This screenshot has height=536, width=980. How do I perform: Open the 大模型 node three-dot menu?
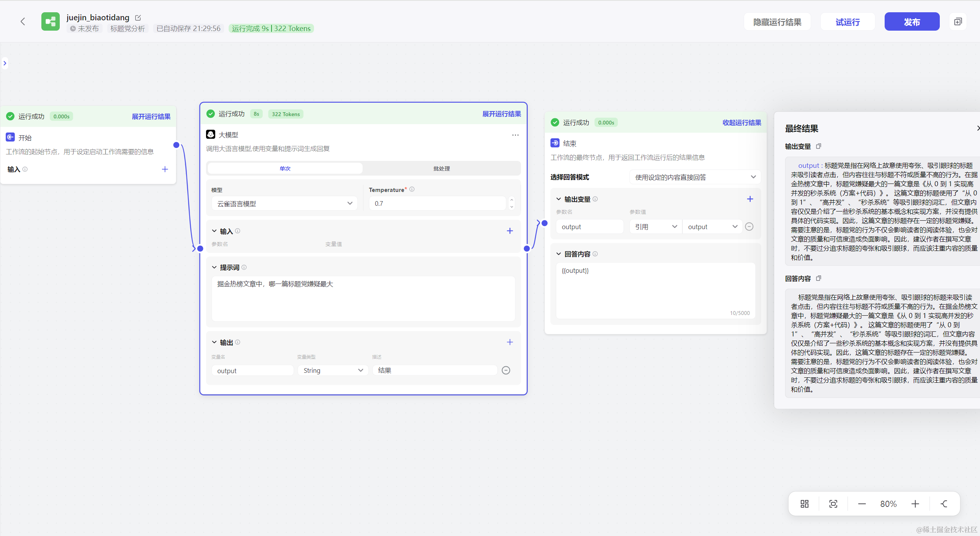(x=515, y=135)
